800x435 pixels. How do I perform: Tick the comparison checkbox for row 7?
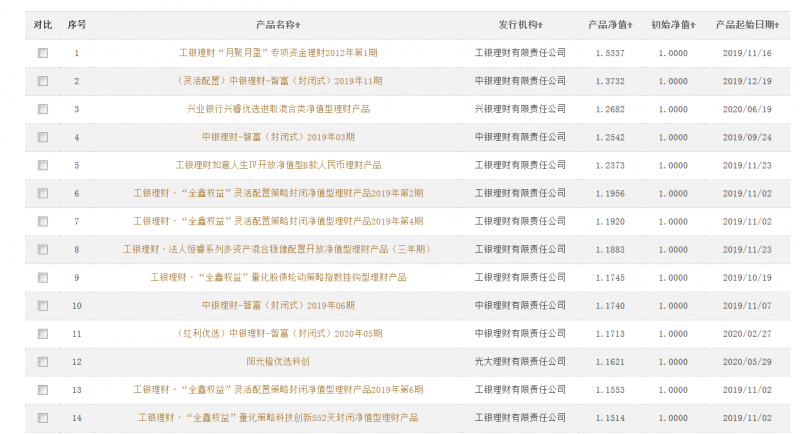coord(43,221)
